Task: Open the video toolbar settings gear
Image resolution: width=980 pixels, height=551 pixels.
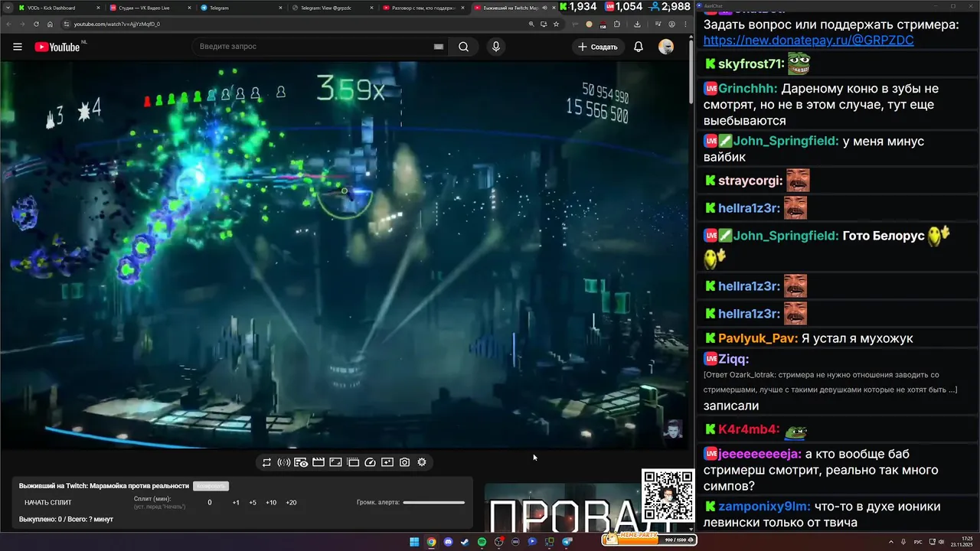Action: click(422, 462)
